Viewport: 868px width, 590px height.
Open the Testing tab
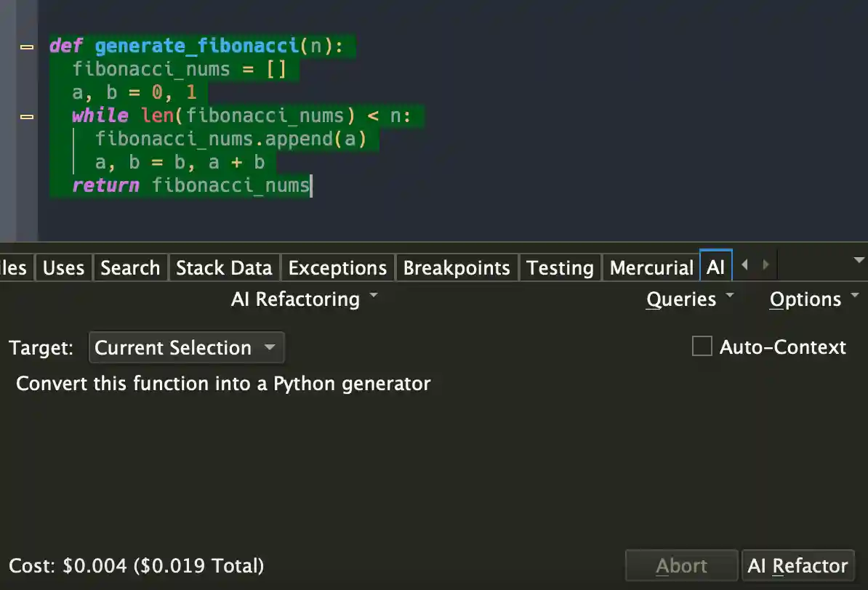tap(560, 267)
